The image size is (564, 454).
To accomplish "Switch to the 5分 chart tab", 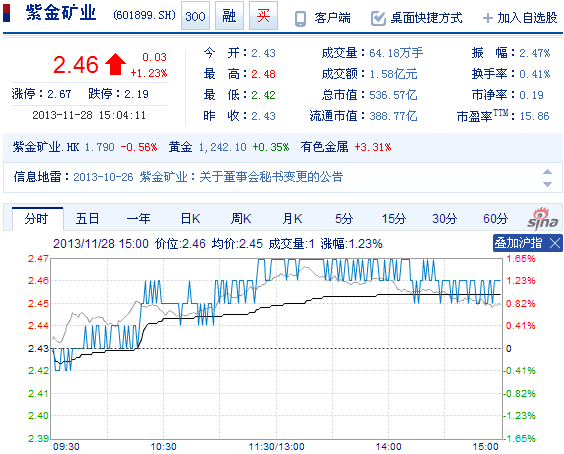I will 344,219.
